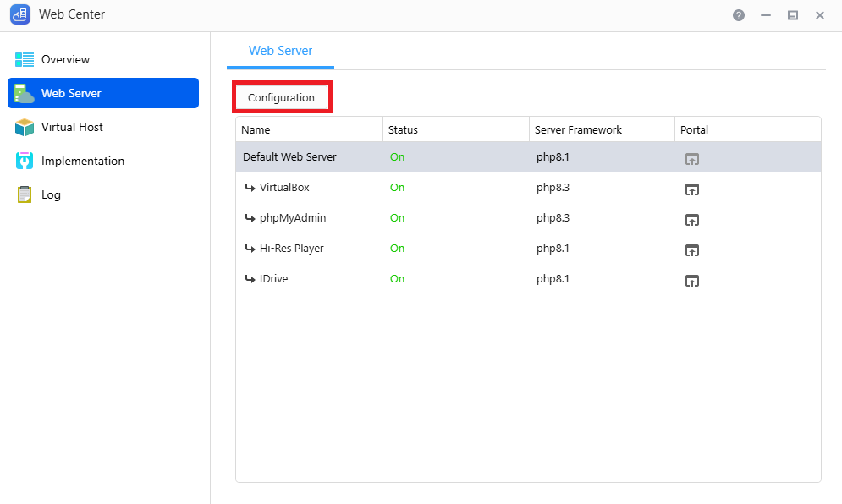842x504 pixels.
Task: Click the On status for Default Web Server
Action: [398, 156]
